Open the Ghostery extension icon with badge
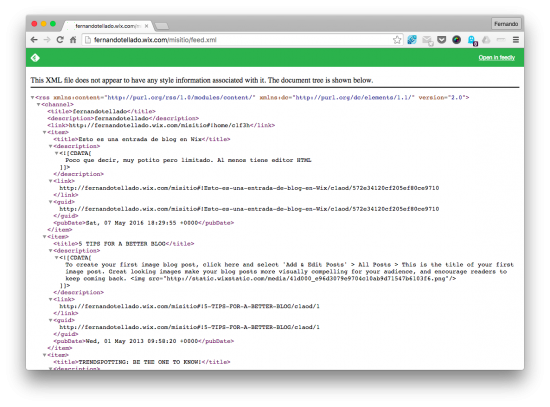 472,40
